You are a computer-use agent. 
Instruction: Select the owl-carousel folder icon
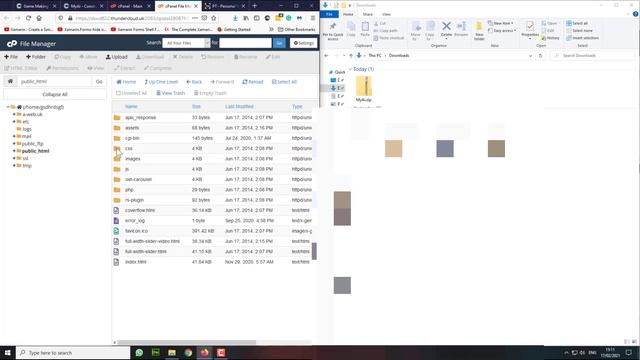pos(117,180)
